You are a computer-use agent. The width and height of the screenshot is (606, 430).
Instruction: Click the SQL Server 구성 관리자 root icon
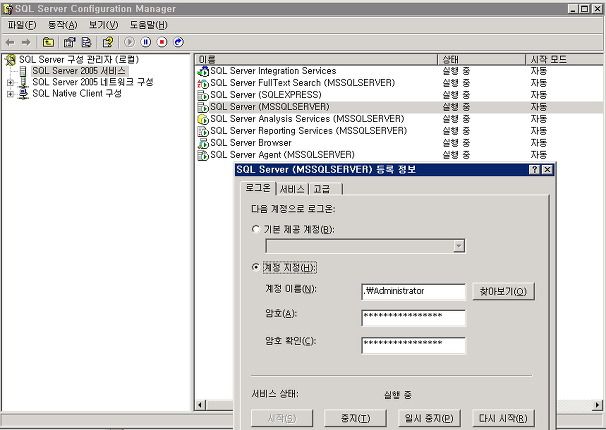(11, 60)
